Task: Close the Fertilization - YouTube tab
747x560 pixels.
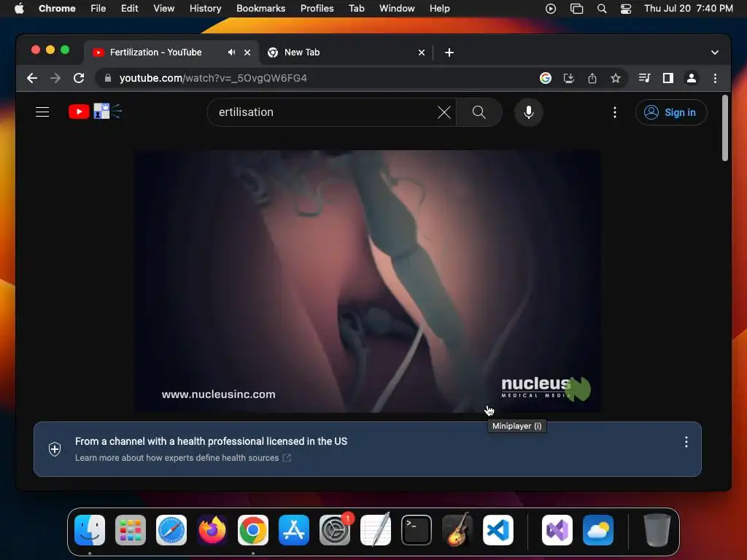Action: (x=247, y=52)
